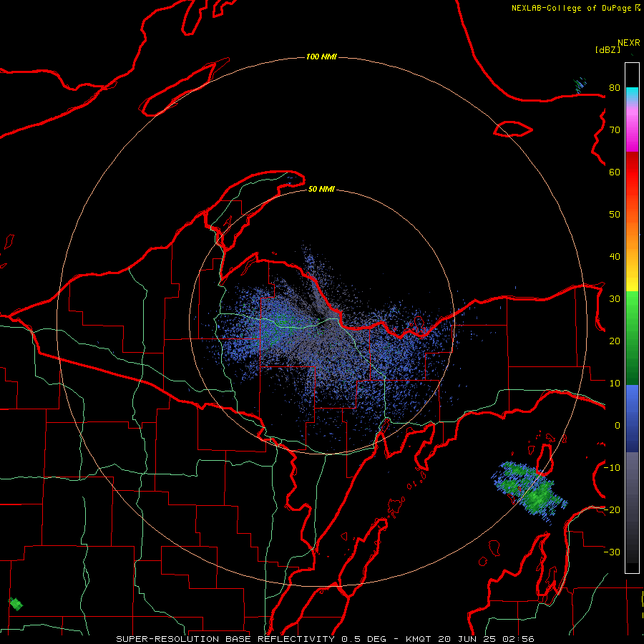Click the 50 dBZ scale label

click(x=615, y=215)
